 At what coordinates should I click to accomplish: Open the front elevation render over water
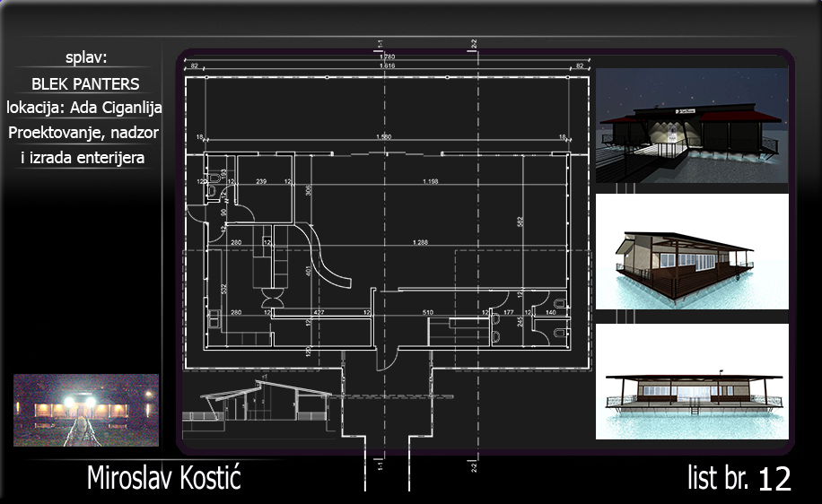[692, 382]
